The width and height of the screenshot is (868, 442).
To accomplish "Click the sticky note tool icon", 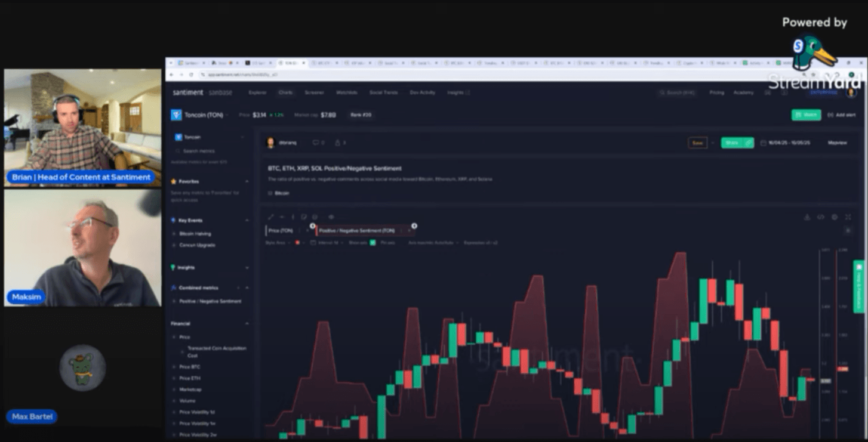I will click(x=304, y=217).
